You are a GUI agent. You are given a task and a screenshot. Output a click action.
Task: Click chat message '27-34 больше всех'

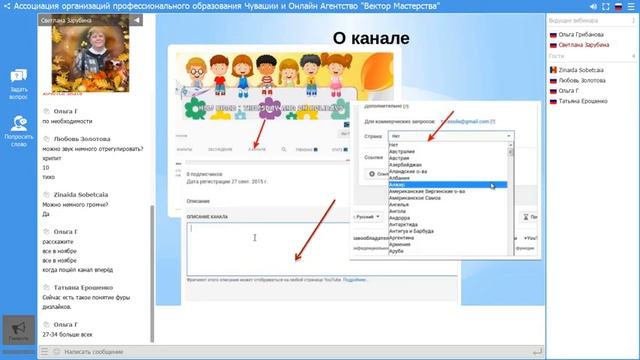(67, 334)
